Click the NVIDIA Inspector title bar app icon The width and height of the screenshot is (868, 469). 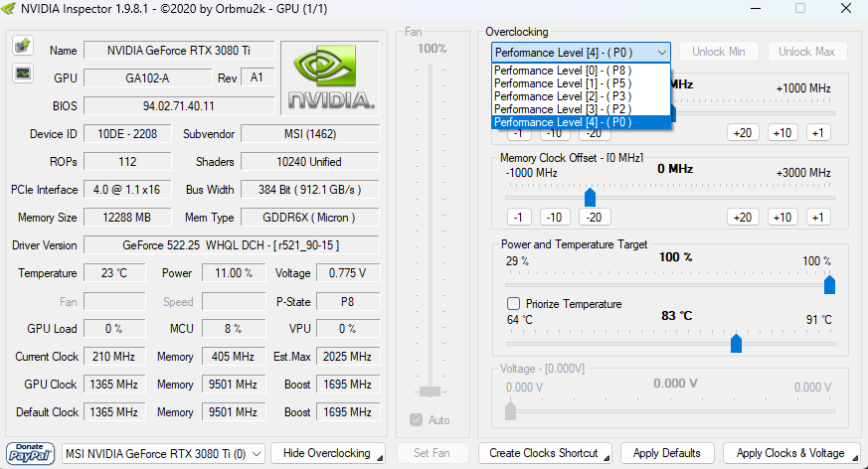(x=9, y=9)
